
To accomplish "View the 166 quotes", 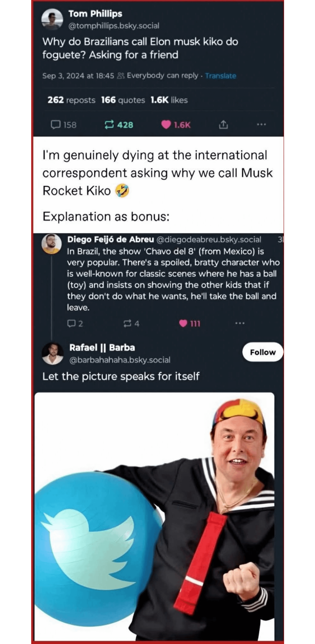I will point(123,100).
